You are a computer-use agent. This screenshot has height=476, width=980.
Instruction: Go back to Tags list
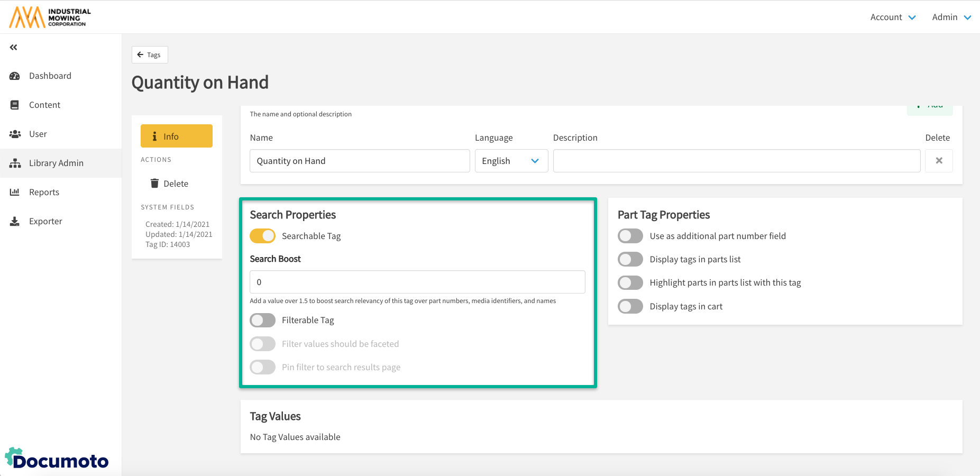tap(150, 55)
